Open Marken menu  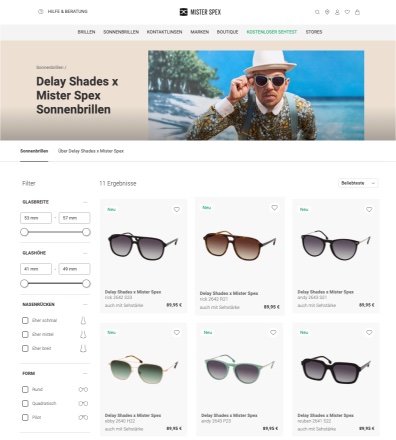199,32
